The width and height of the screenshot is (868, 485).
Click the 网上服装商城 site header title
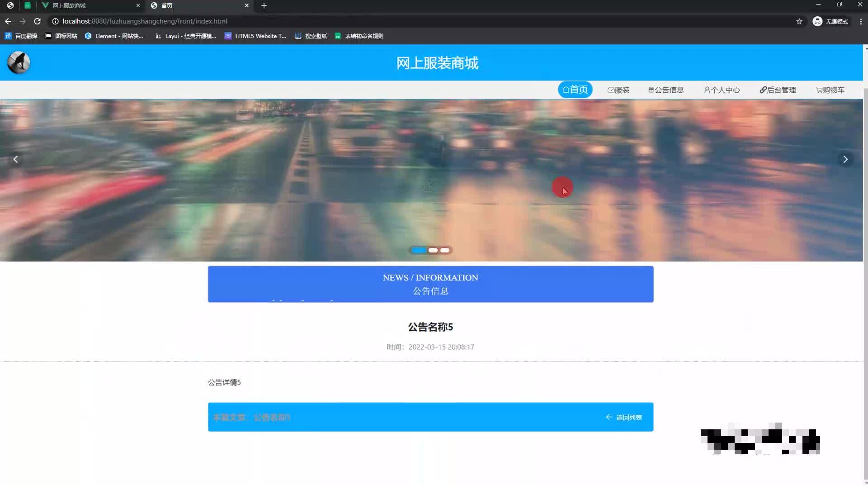pos(437,63)
